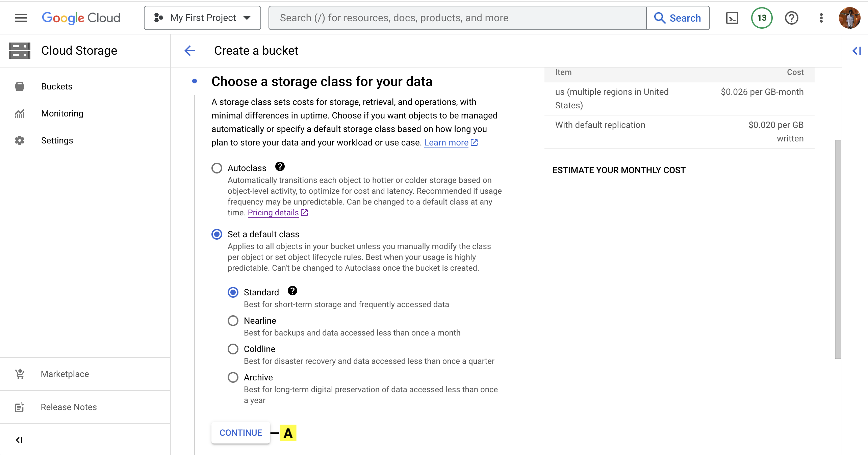Choose the Archive storage class
868x455 pixels.
click(233, 377)
